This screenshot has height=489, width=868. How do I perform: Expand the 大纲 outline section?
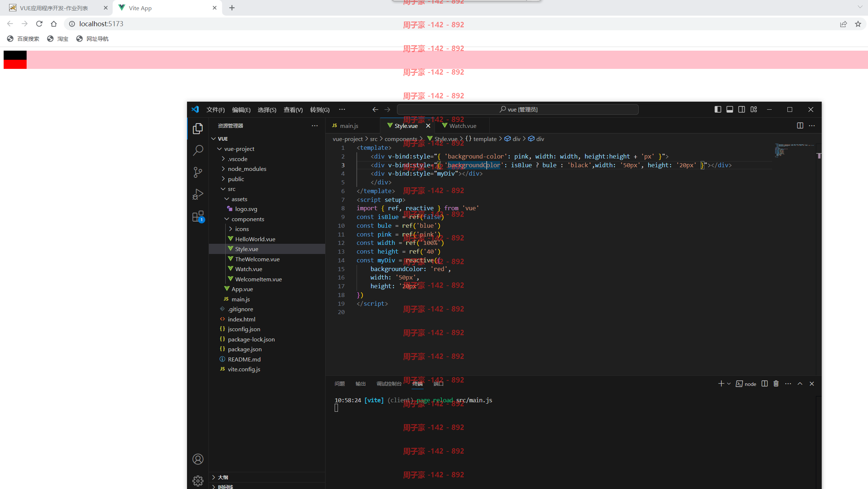(x=267, y=477)
